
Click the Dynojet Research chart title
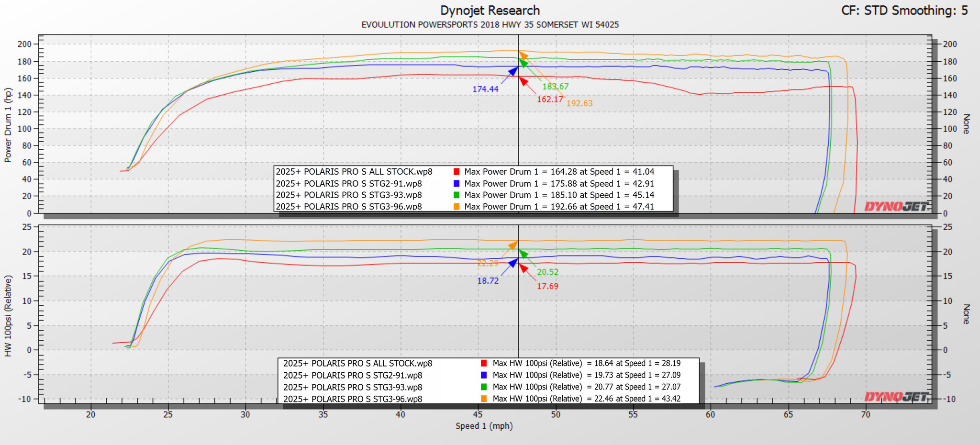tap(490, 10)
